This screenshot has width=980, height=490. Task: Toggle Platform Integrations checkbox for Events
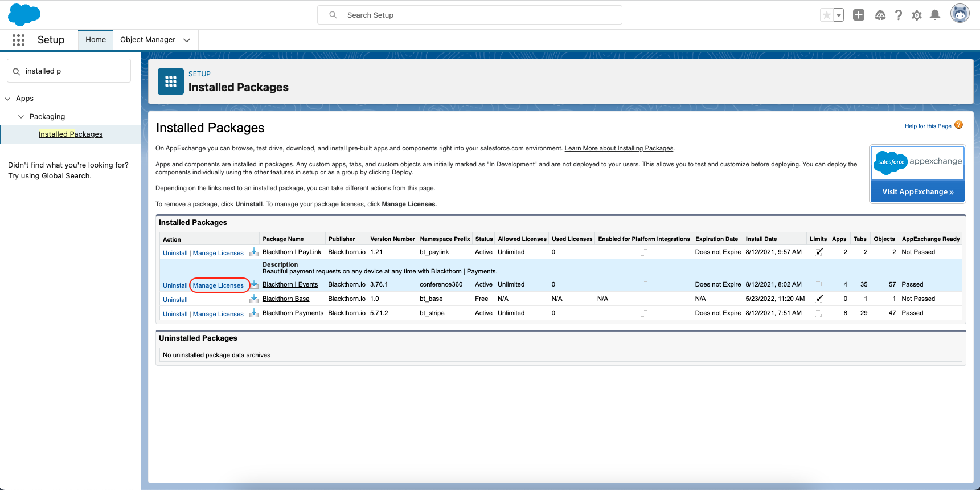[644, 285]
